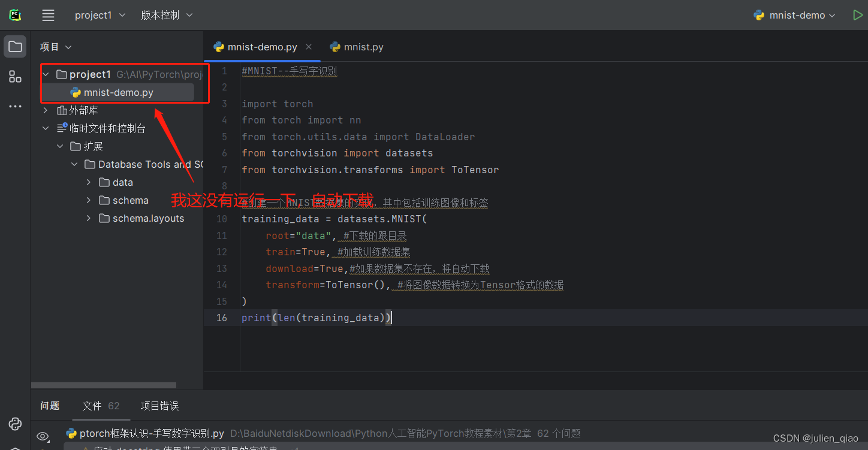
Task: Click the 'download=True' code line
Action: [378, 268]
